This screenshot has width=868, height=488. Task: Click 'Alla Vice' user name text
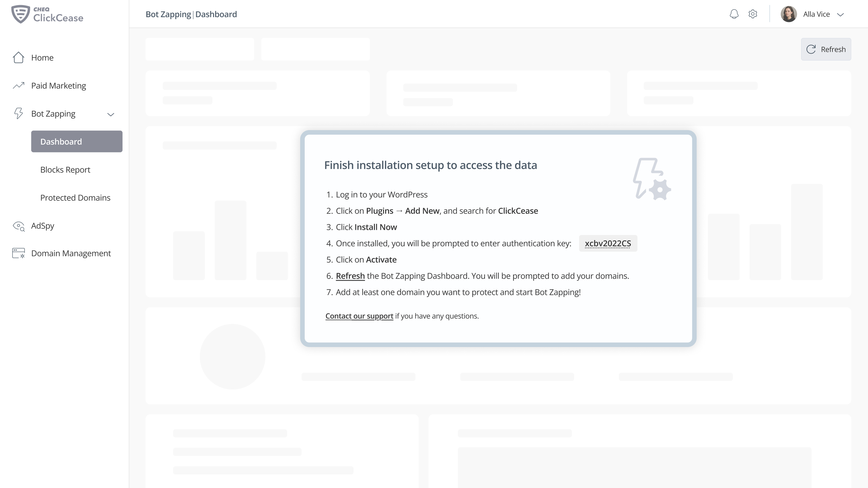click(x=816, y=14)
